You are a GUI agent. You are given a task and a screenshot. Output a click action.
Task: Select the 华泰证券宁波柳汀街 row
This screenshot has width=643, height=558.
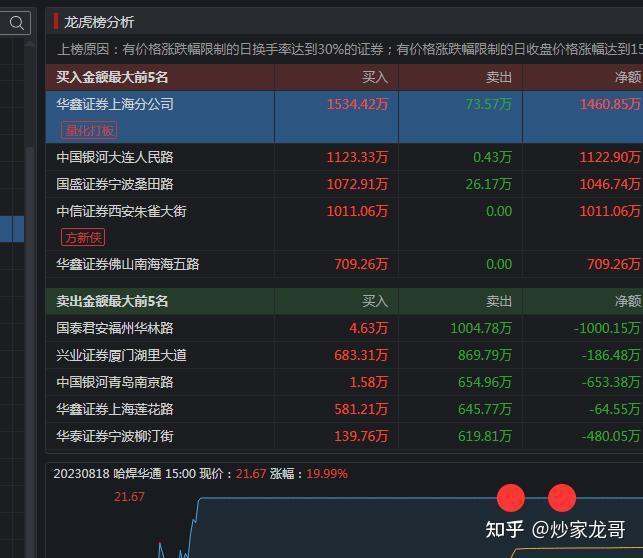pos(344,436)
